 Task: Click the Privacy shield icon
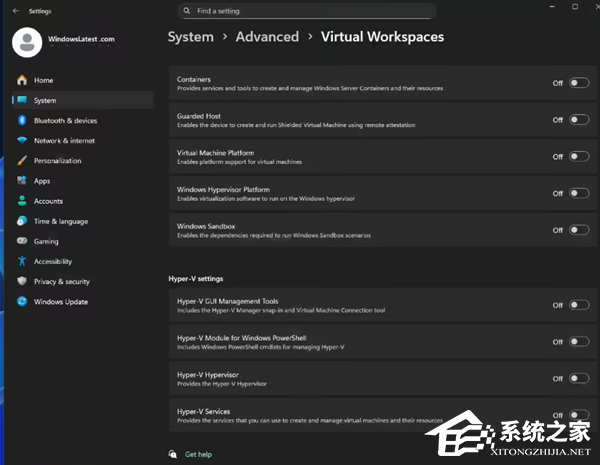pyautogui.click(x=22, y=281)
